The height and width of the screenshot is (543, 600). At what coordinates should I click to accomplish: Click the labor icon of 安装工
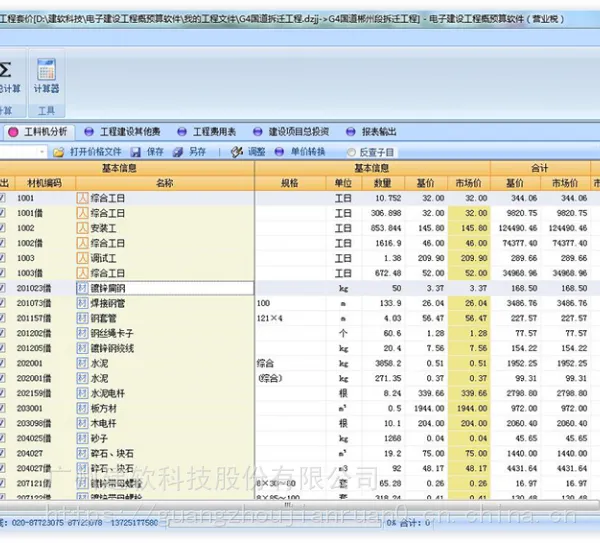coord(82,228)
